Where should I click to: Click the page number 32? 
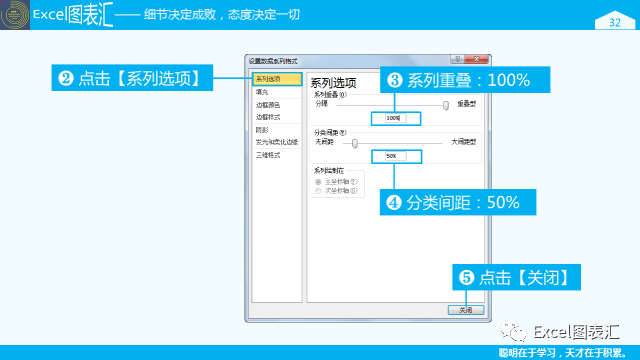pos(615,22)
